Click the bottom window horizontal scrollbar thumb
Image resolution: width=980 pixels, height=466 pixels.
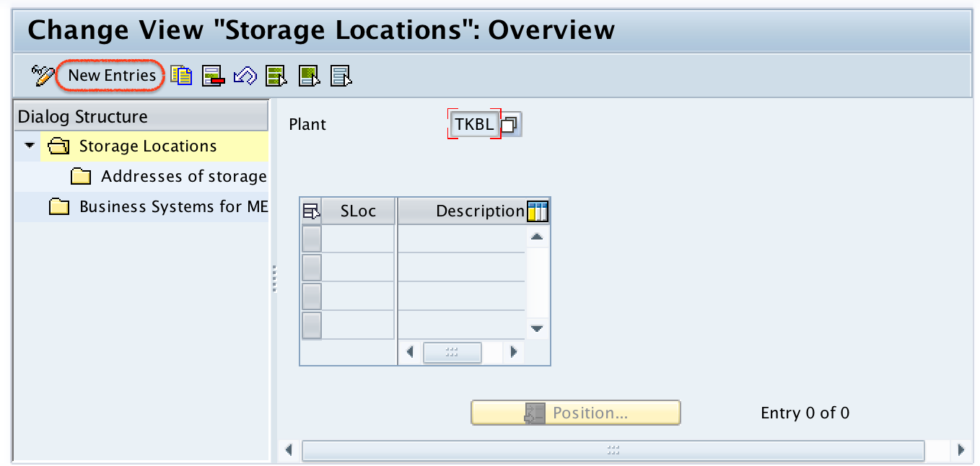pyautogui.click(x=613, y=450)
